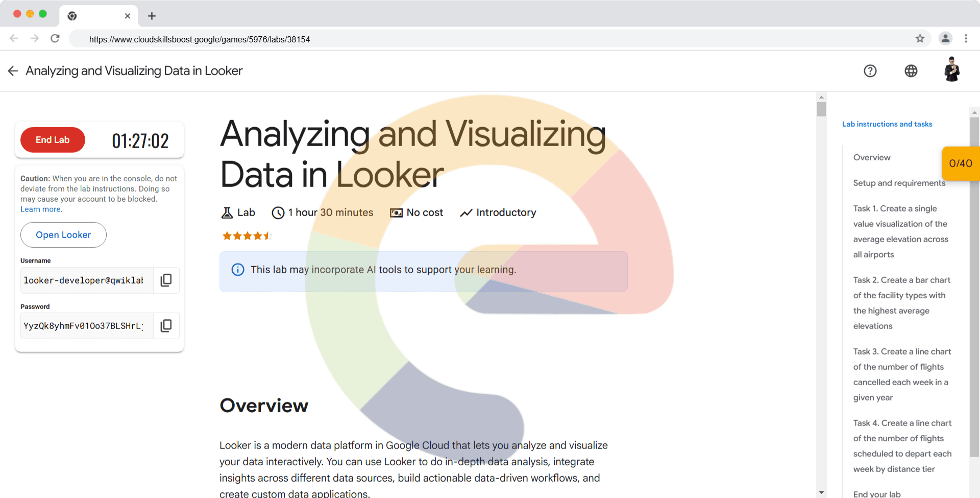Screen dimensions: 980x498
Task: Jump to Task 1 single value visualization
Action: 901,231
